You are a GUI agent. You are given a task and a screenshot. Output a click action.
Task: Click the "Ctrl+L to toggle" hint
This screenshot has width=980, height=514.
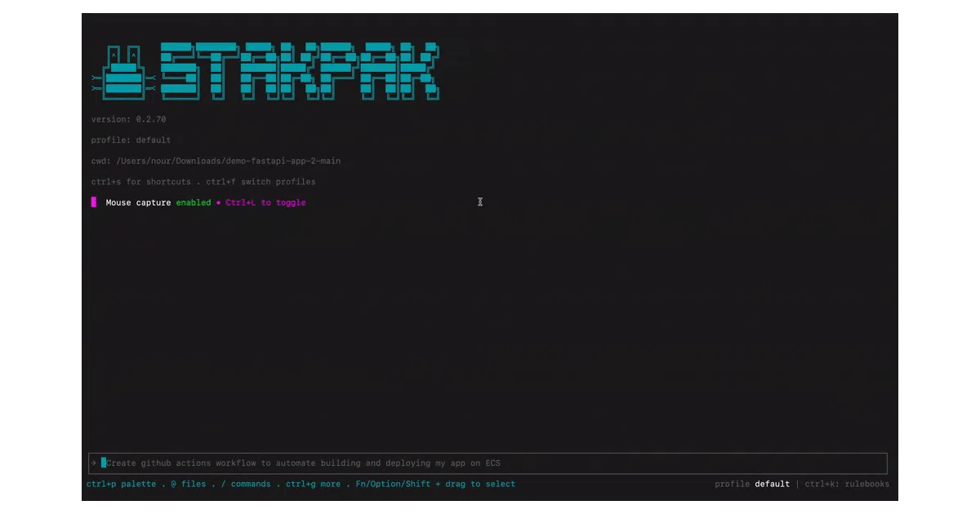point(266,202)
